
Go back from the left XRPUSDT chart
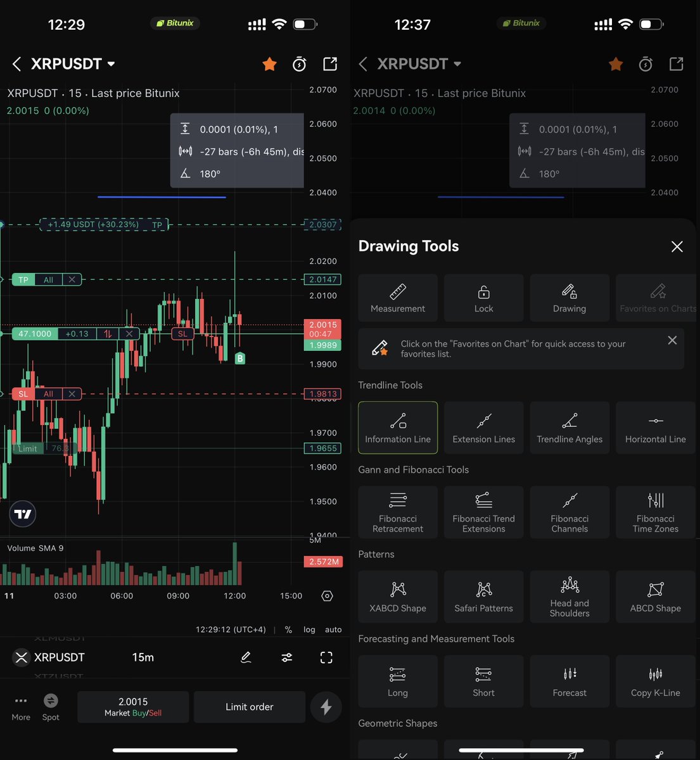click(x=17, y=64)
